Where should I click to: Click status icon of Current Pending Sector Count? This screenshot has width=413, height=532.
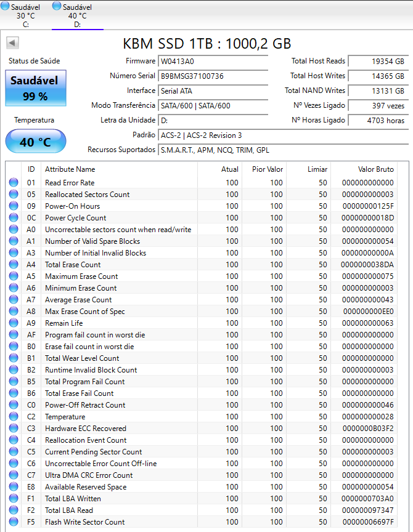pos(14,452)
